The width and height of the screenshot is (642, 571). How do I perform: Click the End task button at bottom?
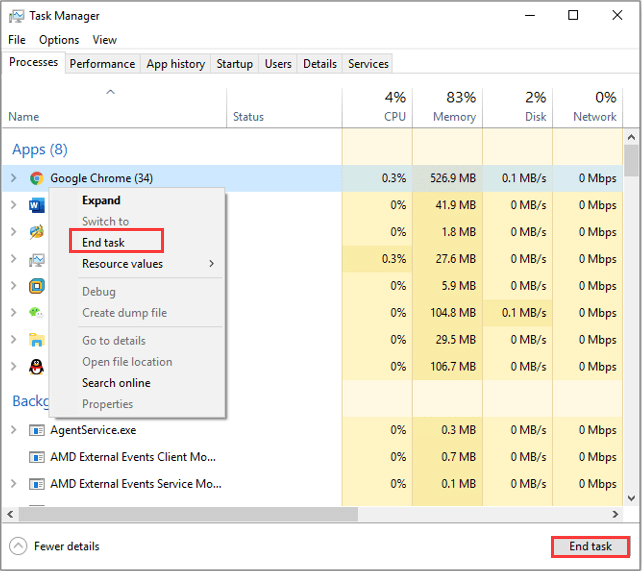pyautogui.click(x=590, y=546)
